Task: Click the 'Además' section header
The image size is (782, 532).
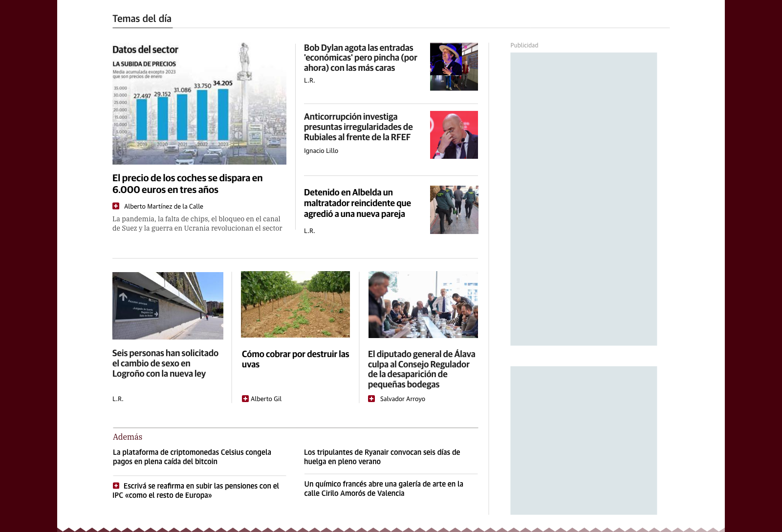Action: click(127, 437)
